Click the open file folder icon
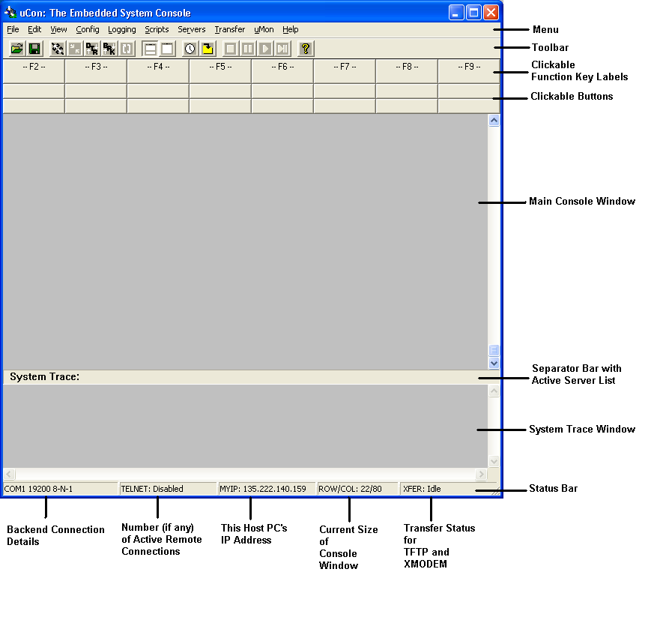This screenshot has height=623, width=672. point(16,49)
